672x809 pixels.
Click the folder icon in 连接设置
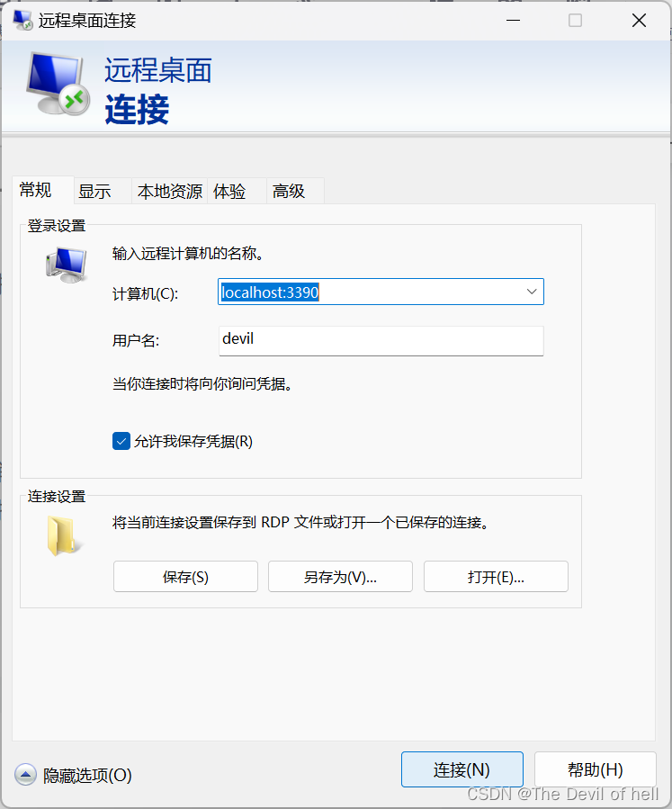coord(65,535)
